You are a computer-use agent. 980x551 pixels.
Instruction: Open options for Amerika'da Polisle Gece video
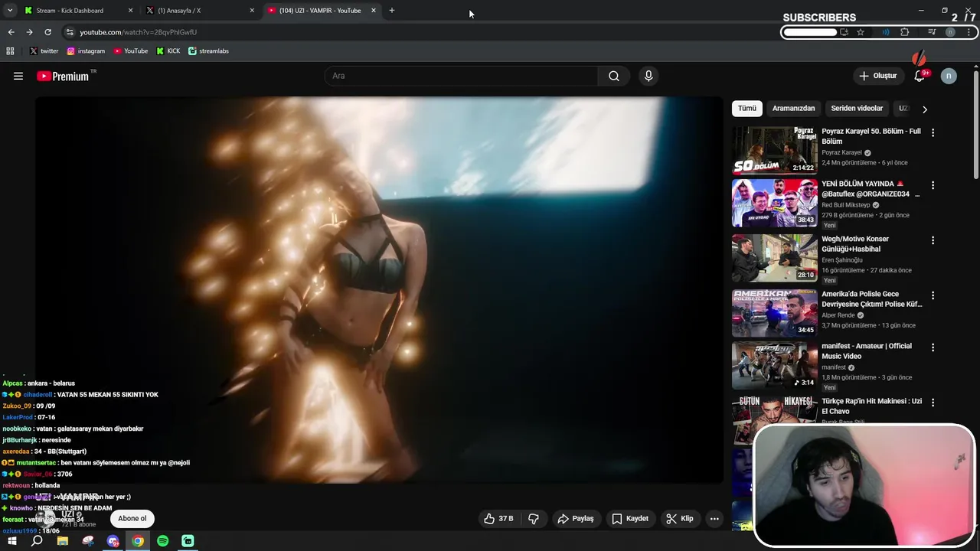coord(933,295)
